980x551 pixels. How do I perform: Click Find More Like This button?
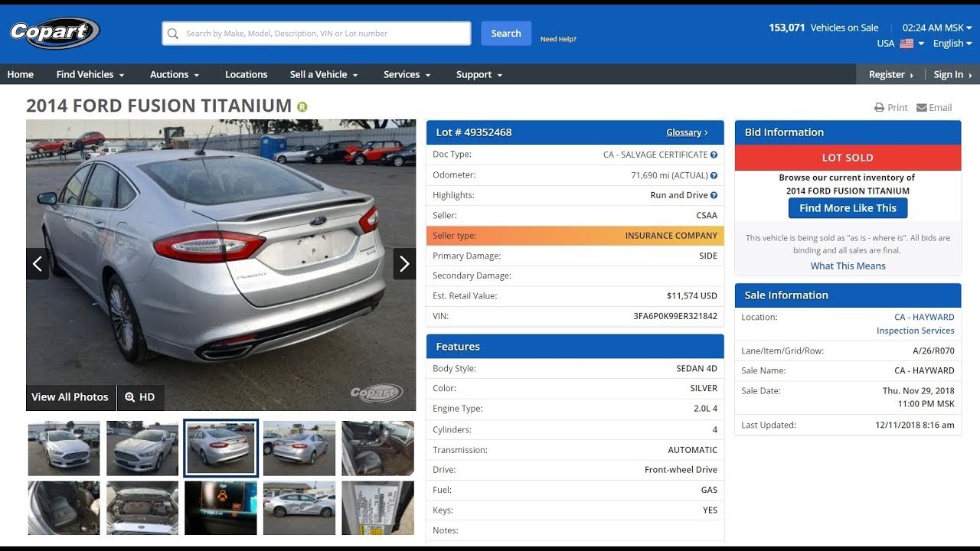pyautogui.click(x=848, y=208)
